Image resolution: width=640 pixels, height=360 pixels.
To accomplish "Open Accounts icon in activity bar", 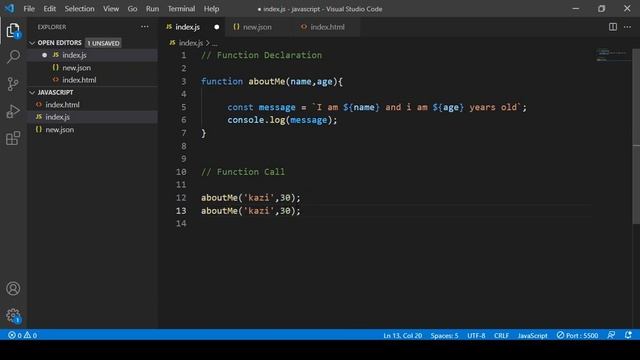I will coord(13,289).
